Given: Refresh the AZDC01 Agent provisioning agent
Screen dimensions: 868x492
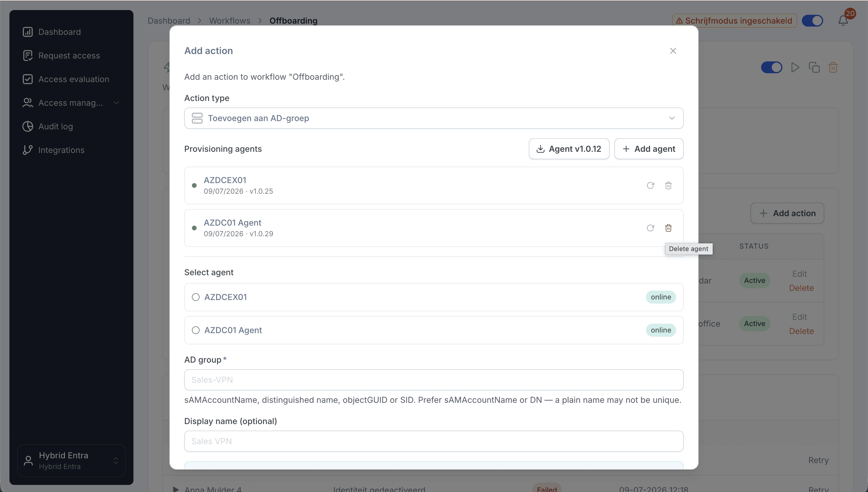Looking at the screenshot, I should [650, 228].
